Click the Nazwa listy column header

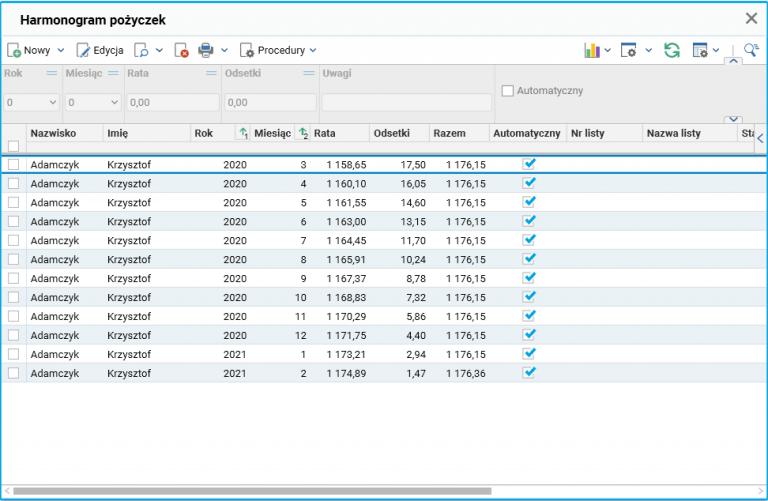(x=689, y=133)
